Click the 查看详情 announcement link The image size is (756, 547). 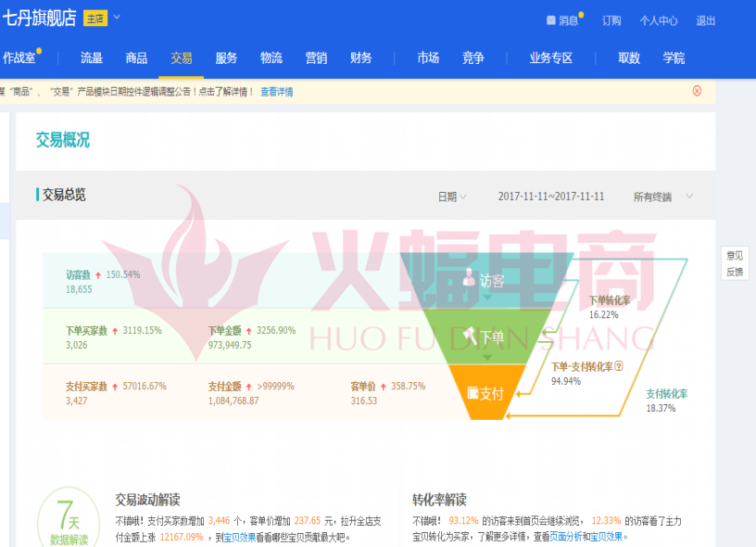(277, 92)
